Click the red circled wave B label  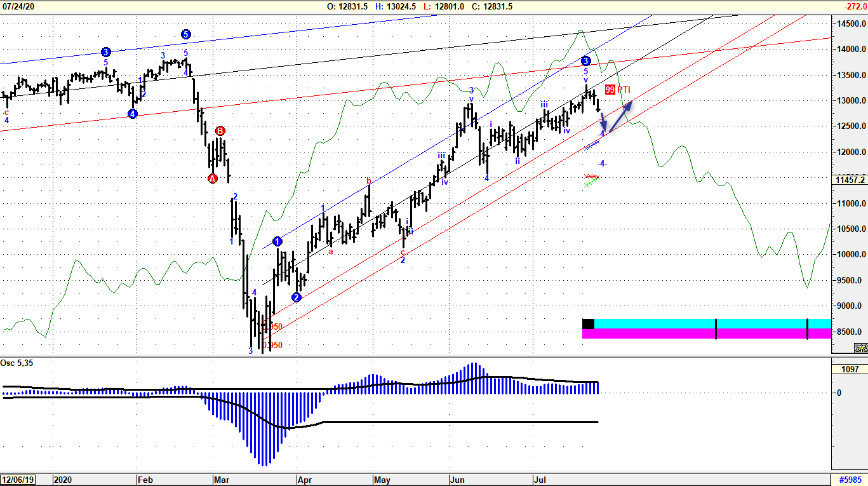(219, 130)
